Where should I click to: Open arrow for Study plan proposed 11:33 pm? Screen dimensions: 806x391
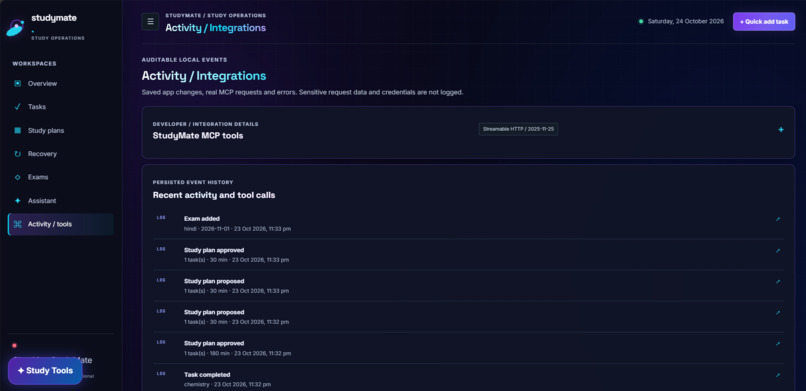pyautogui.click(x=778, y=282)
